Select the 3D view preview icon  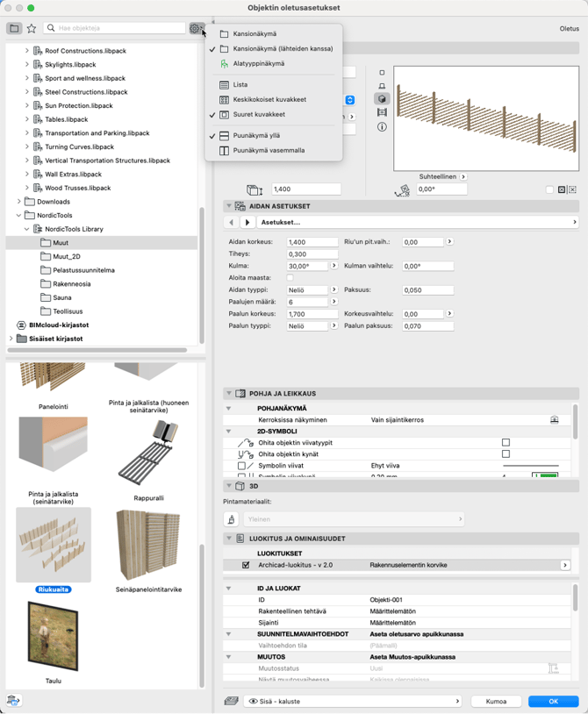tap(382, 99)
